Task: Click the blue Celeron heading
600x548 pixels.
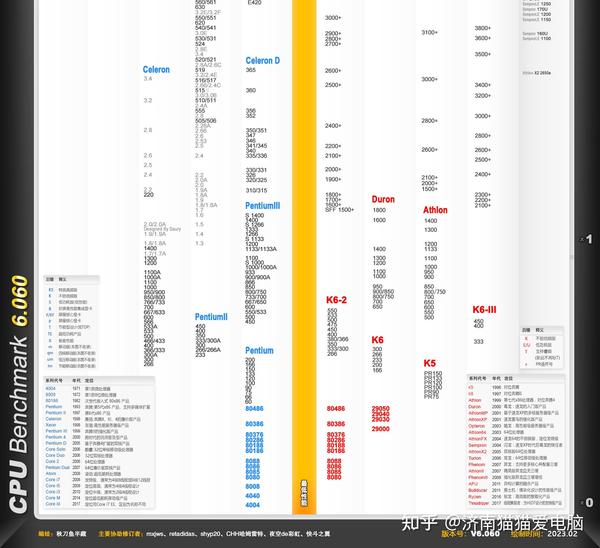Action: (x=156, y=70)
